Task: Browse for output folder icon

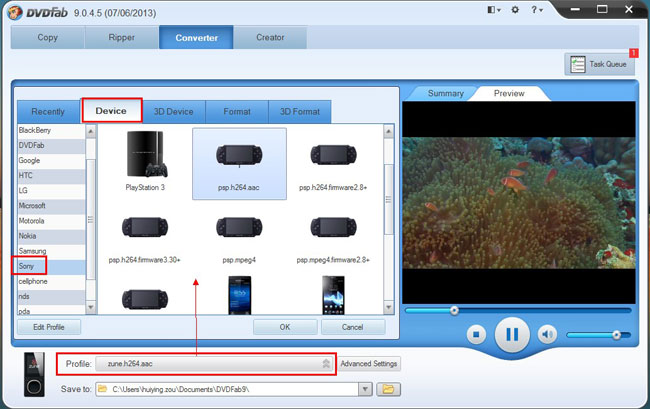Action: pos(388,389)
